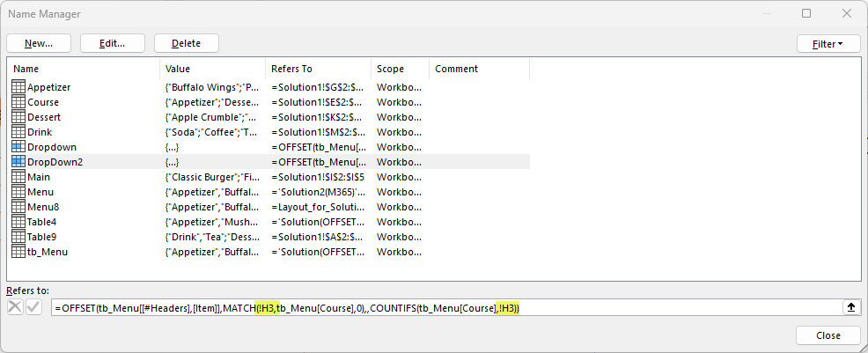Sort the list by the Name column header
This screenshot has width=868, height=353.
click(x=84, y=69)
